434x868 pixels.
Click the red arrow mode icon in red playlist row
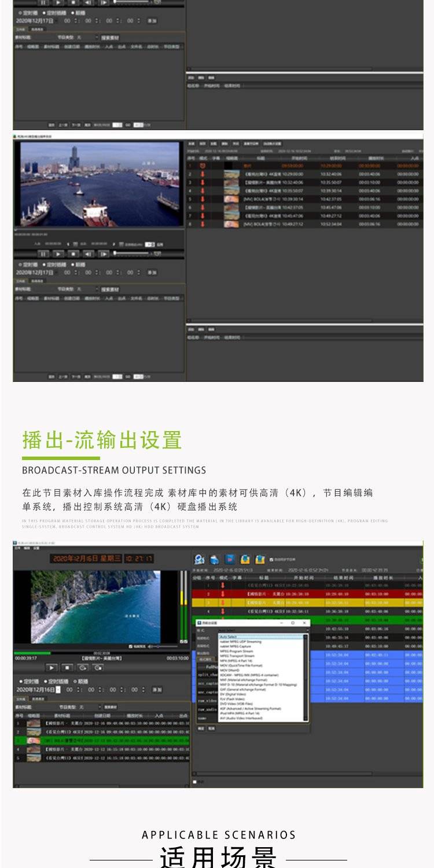click(x=223, y=594)
